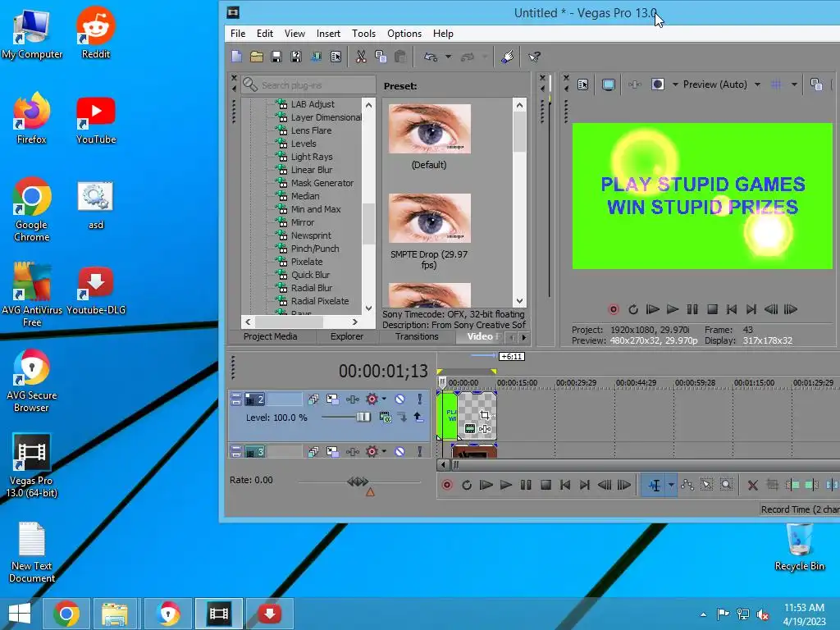This screenshot has height=630, width=840.
Task: Open the Options menu
Action: [x=404, y=33]
